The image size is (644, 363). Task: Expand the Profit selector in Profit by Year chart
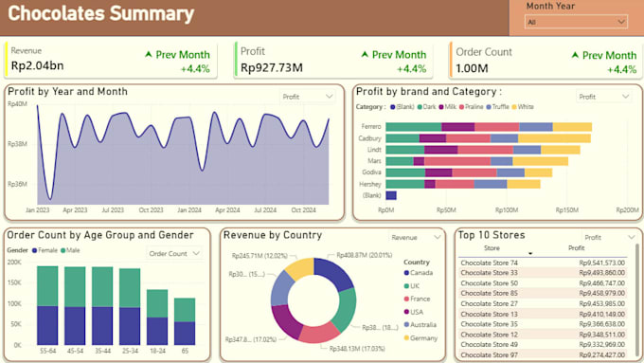pos(307,97)
